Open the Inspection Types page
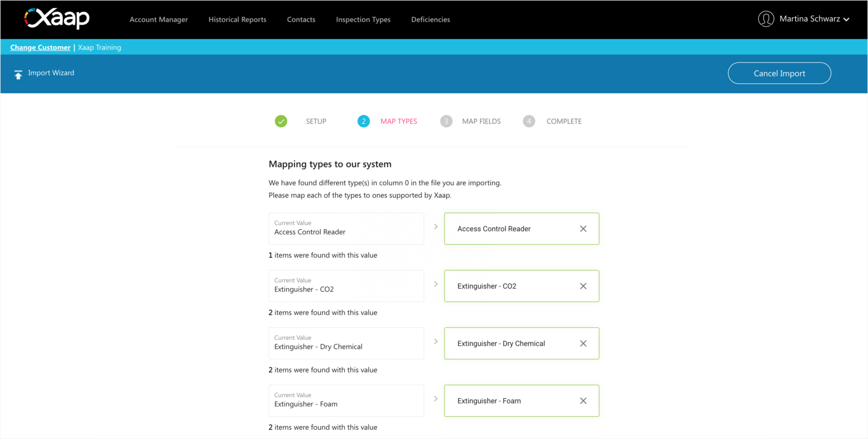This screenshot has height=439, width=868. click(x=363, y=20)
